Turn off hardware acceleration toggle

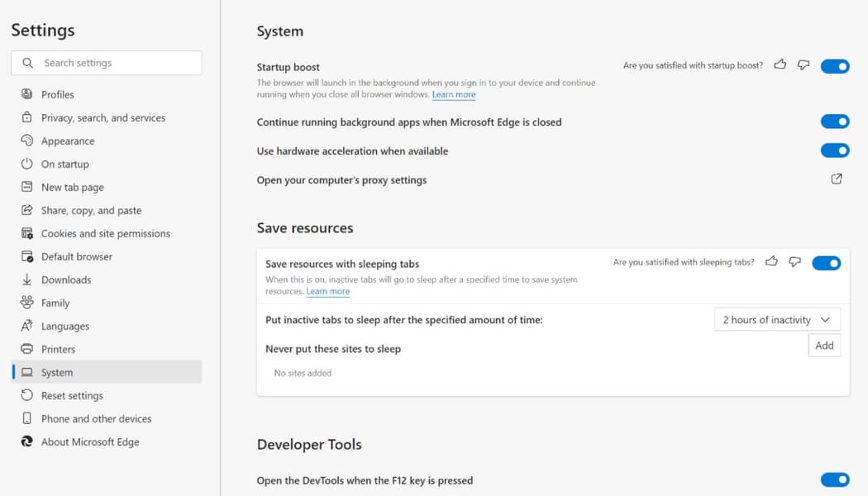835,150
